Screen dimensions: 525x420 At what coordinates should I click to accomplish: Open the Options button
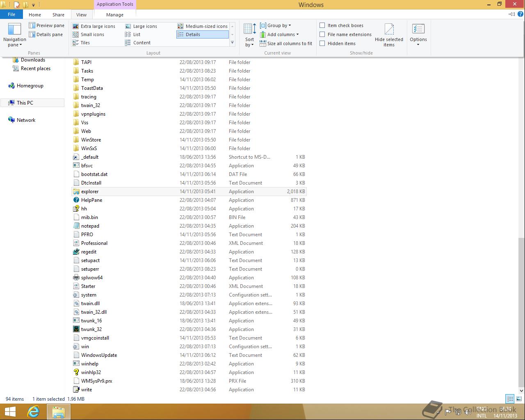[x=418, y=35]
